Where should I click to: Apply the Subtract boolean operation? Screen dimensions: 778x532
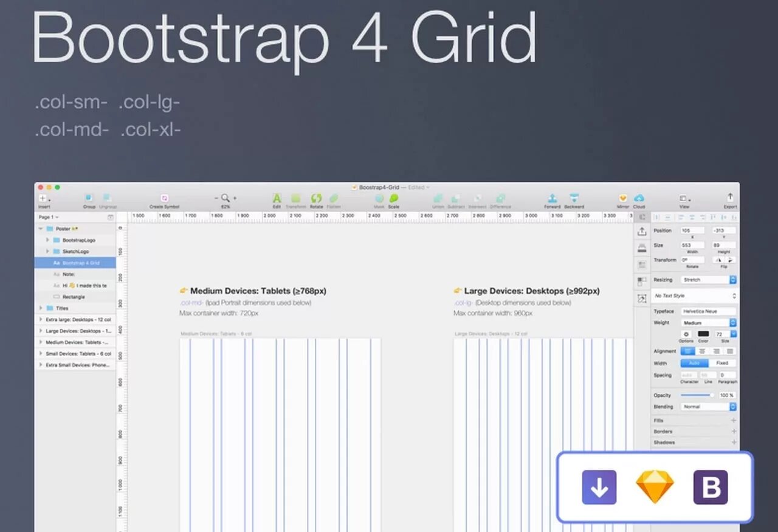[x=456, y=198]
